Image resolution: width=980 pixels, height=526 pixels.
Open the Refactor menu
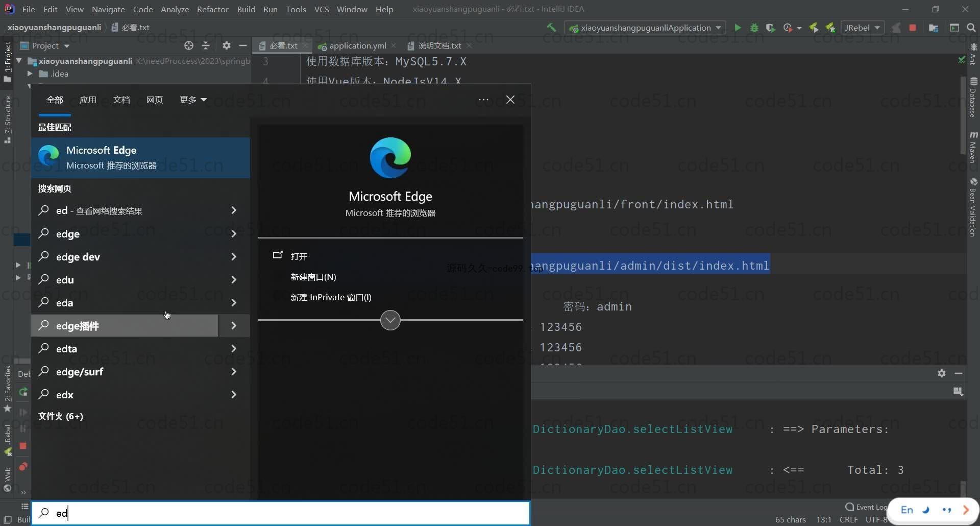212,9
